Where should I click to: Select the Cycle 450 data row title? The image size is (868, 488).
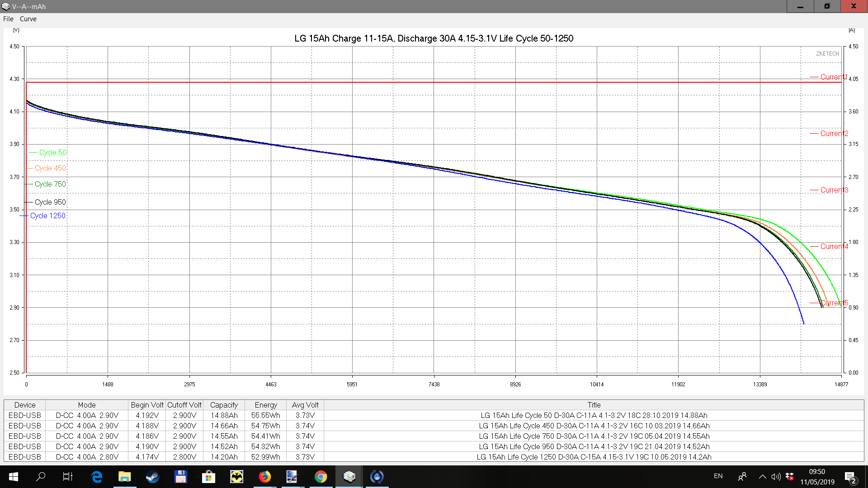point(594,426)
